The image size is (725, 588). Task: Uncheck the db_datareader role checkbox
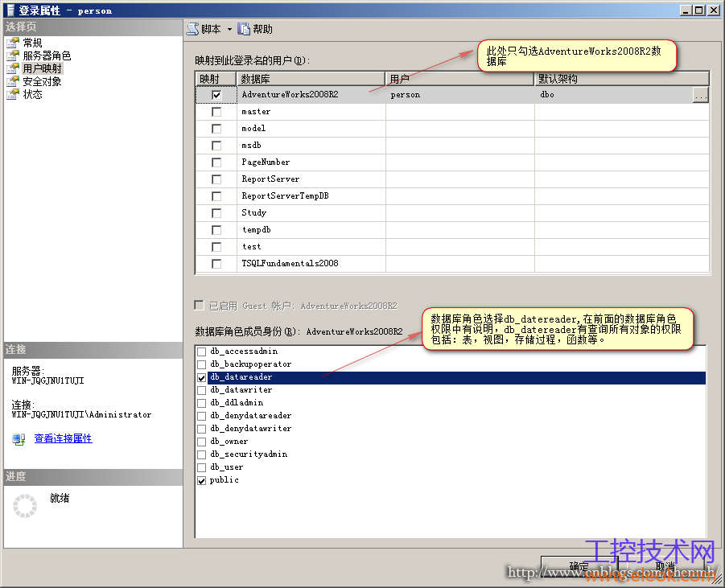pos(202,378)
